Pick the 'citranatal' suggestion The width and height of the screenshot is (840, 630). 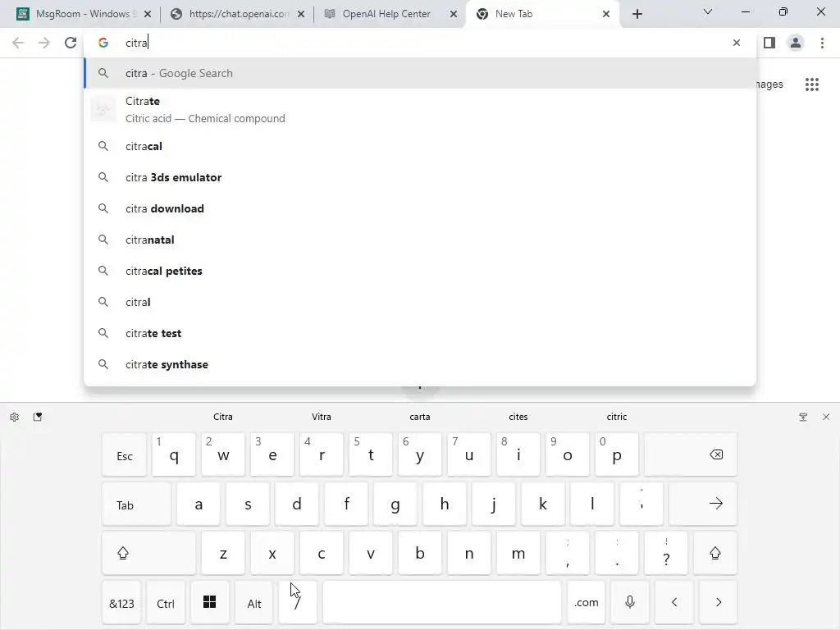[x=420, y=240]
